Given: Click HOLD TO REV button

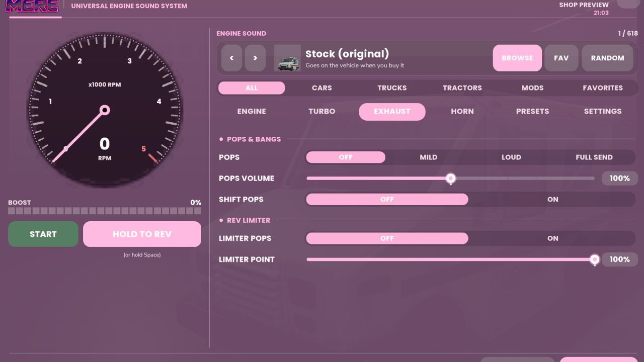Looking at the screenshot, I should click(x=142, y=234).
